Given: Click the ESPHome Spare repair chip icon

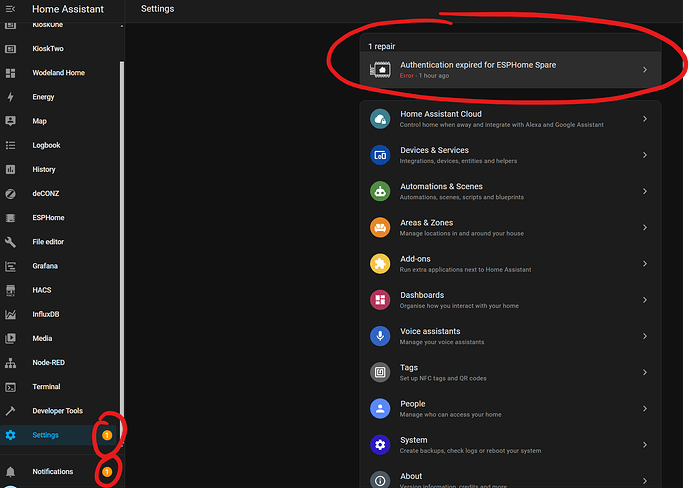Looking at the screenshot, I should [x=380, y=70].
